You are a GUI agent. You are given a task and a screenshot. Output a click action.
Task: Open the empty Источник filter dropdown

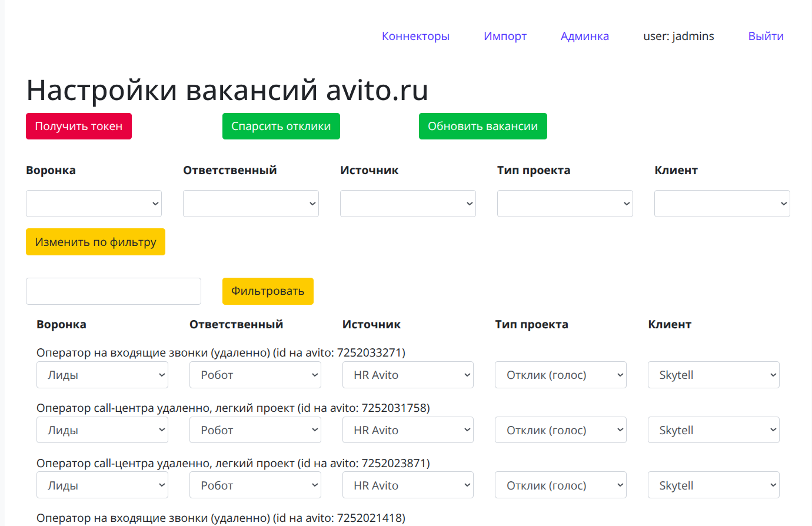(408, 204)
